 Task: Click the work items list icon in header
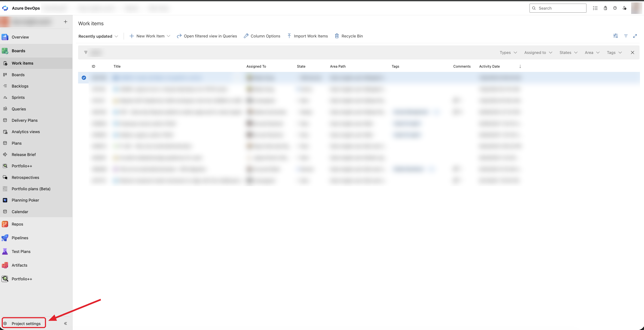(595, 8)
